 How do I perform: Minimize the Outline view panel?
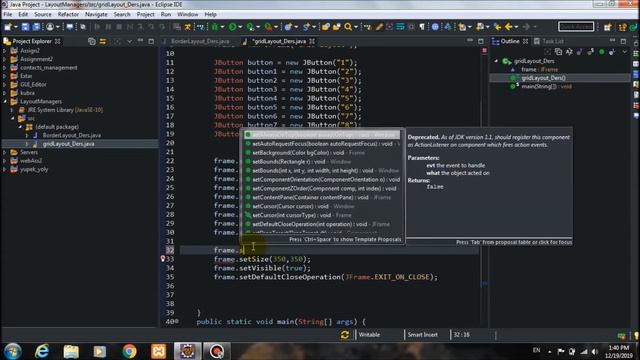(612, 41)
